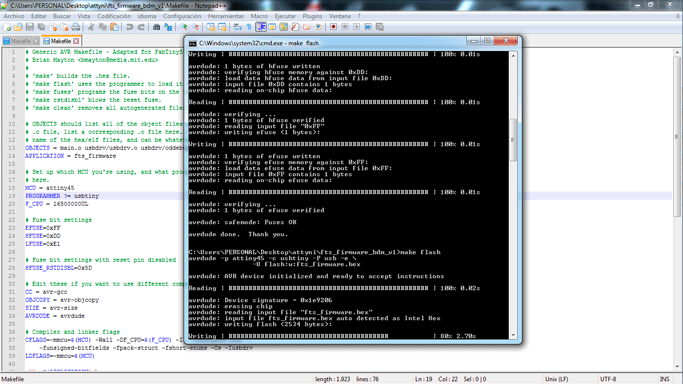The image size is (683, 384).
Task: Open the Ventana menu
Action: point(339,16)
